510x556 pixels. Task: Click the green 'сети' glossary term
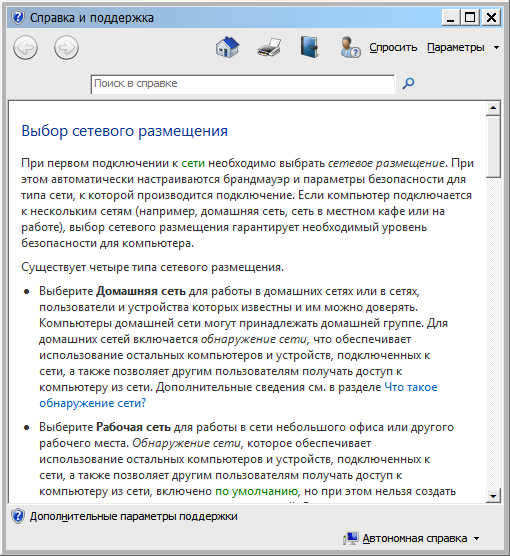193,163
